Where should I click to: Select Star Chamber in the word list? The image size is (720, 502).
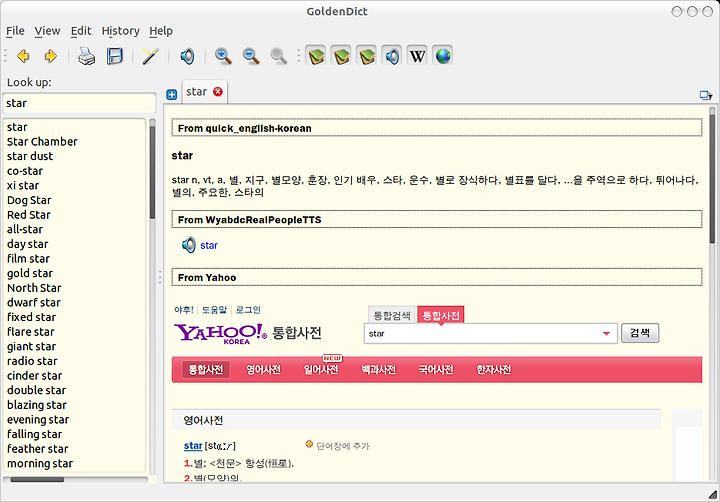[x=42, y=142]
